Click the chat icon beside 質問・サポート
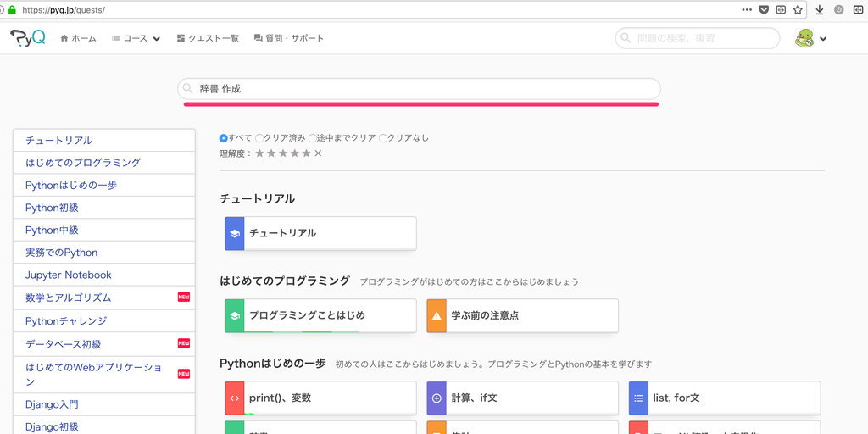Viewport: 868px width, 434px height. tap(258, 38)
